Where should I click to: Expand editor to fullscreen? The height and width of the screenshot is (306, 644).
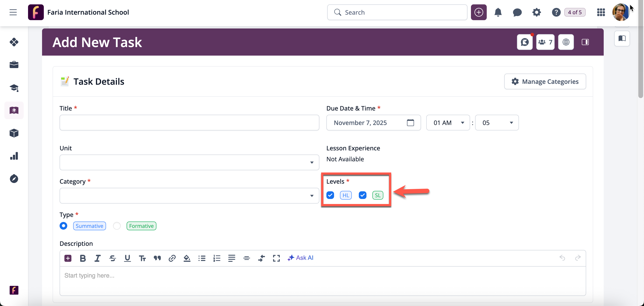pos(276,258)
